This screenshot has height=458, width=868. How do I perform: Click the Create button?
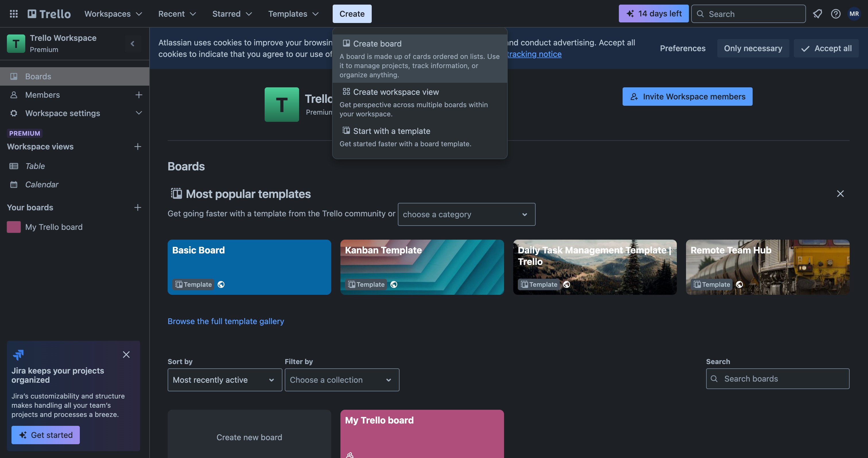coord(352,14)
